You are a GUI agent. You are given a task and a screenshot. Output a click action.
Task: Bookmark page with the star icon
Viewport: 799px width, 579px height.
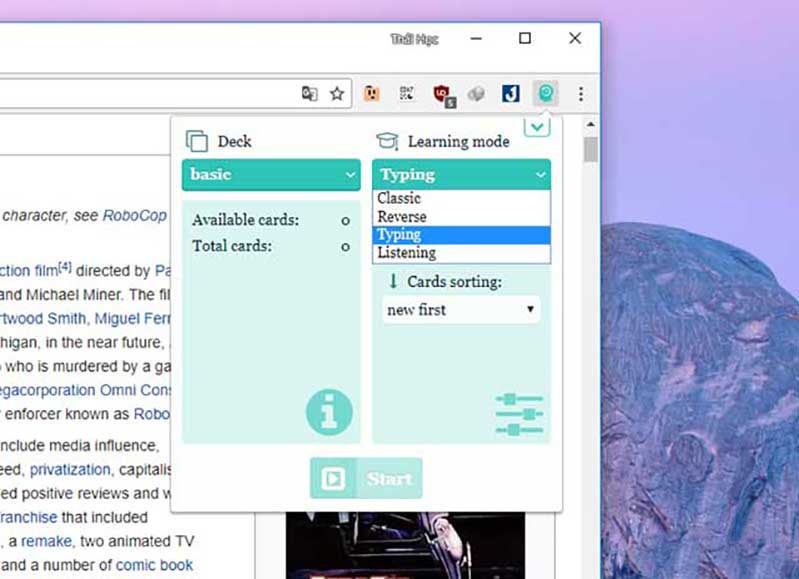click(337, 93)
